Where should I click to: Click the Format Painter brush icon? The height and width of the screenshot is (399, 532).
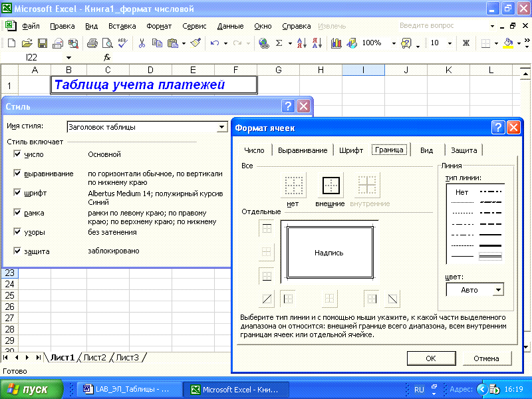(196, 43)
